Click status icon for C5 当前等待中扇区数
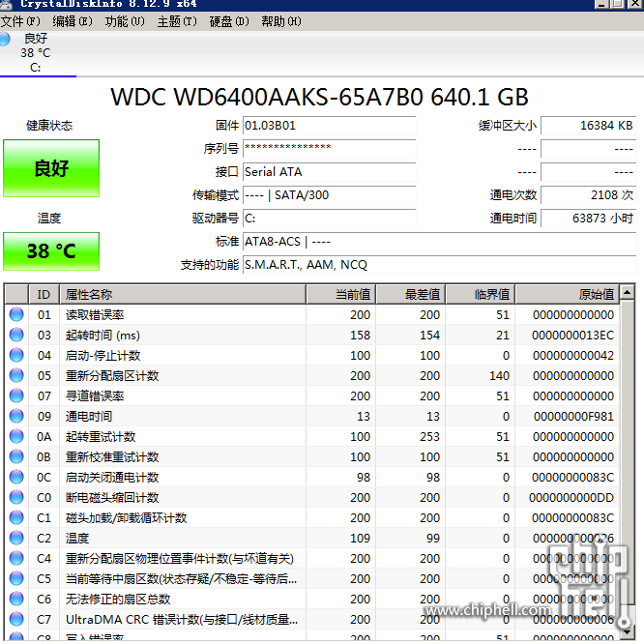The image size is (644, 644). (16, 578)
